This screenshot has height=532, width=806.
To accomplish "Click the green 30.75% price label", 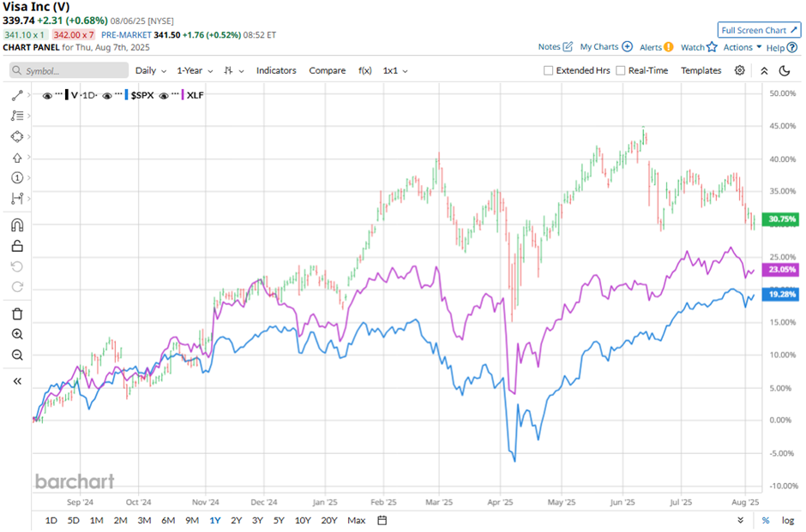I will (780, 219).
